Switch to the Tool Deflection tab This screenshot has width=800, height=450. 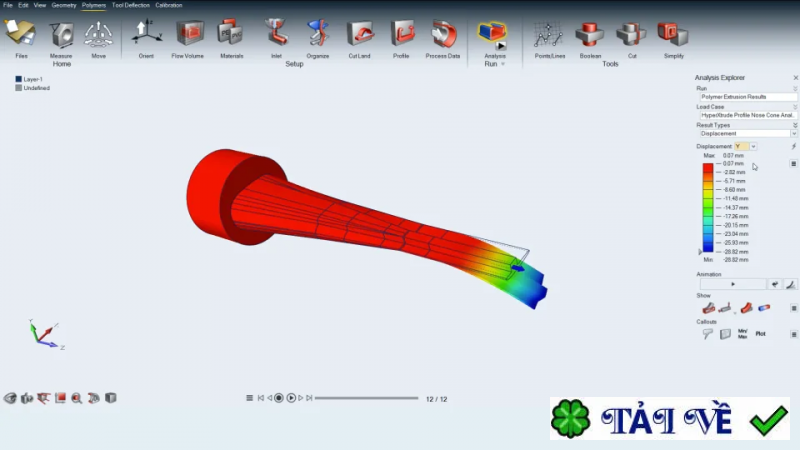131,5
